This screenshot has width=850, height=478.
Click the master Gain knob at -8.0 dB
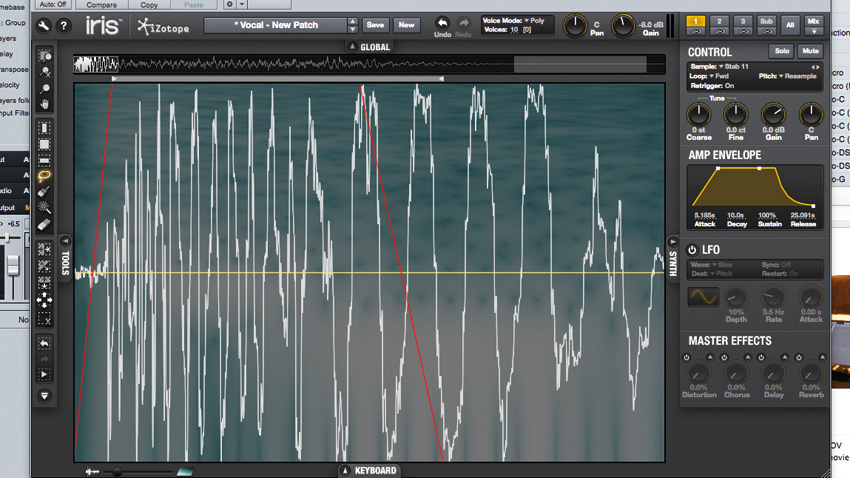[x=623, y=25]
